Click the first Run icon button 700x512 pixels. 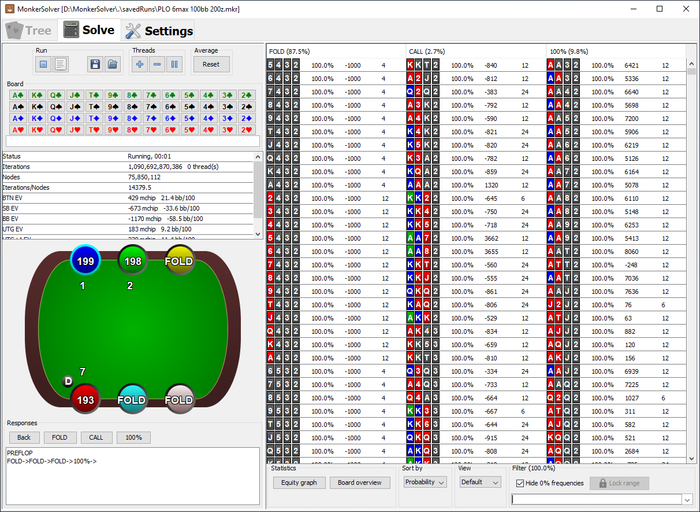[43, 64]
